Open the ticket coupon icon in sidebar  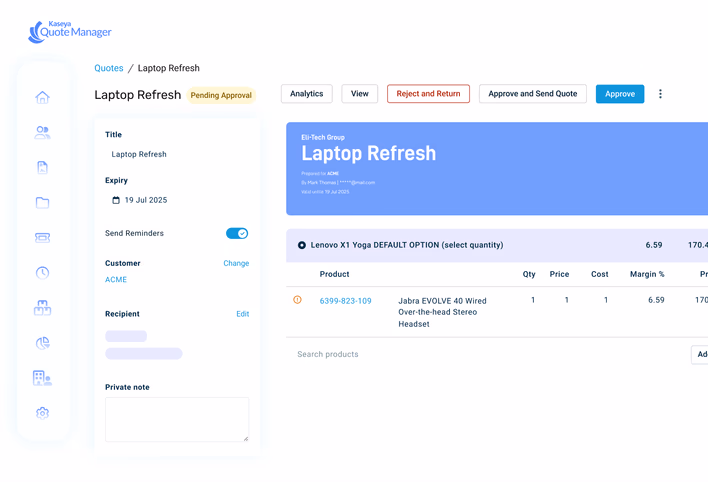[x=42, y=238]
